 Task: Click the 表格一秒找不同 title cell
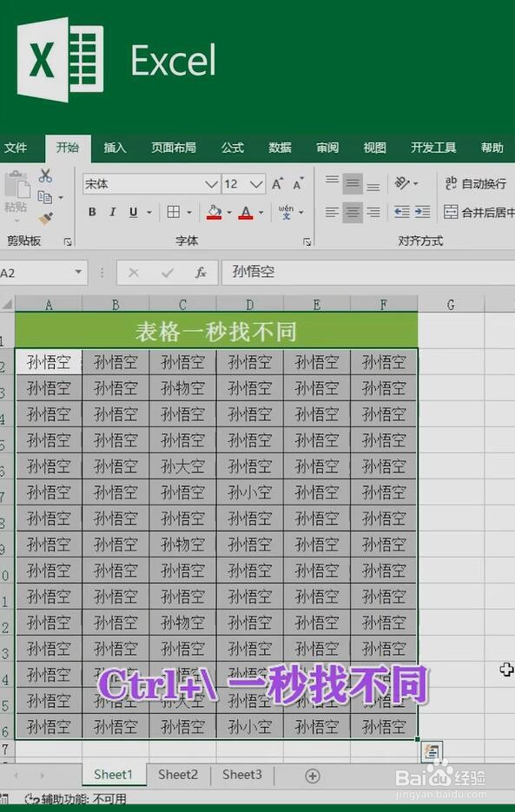(216, 330)
